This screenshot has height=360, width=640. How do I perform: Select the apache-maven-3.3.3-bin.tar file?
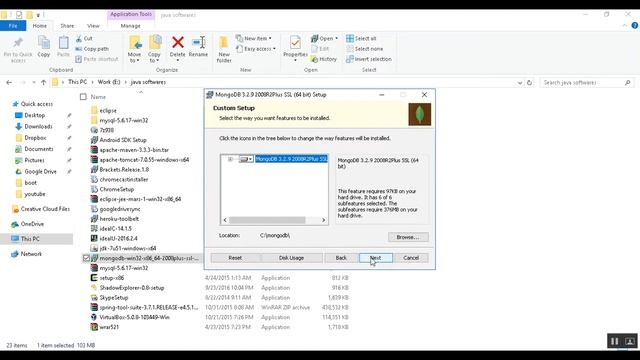pos(134,150)
